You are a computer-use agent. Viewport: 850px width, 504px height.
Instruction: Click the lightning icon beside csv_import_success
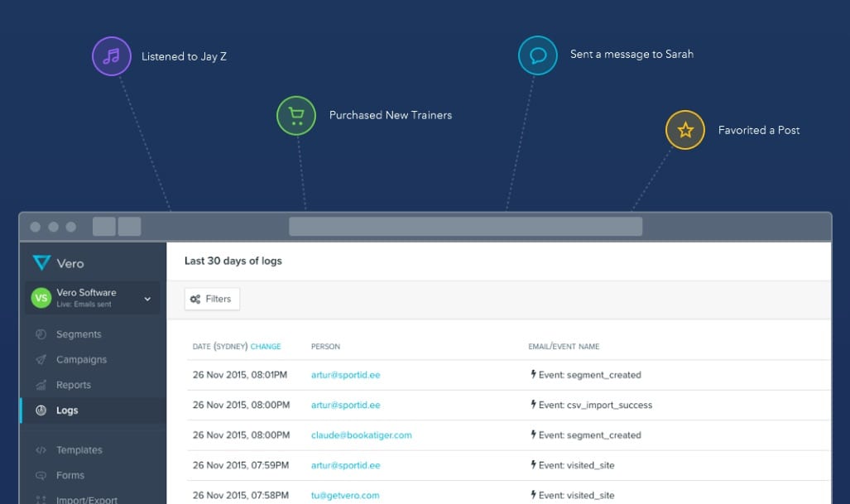533,405
